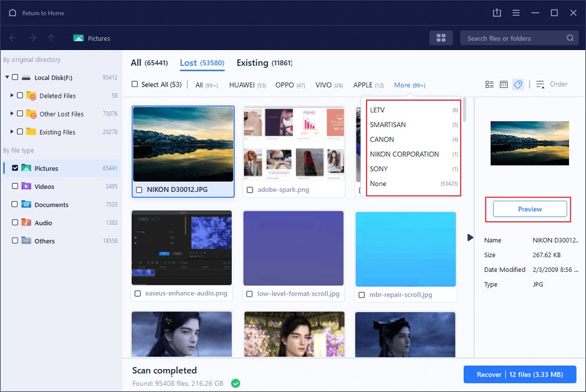Click the tag filter icon

click(x=518, y=85)
